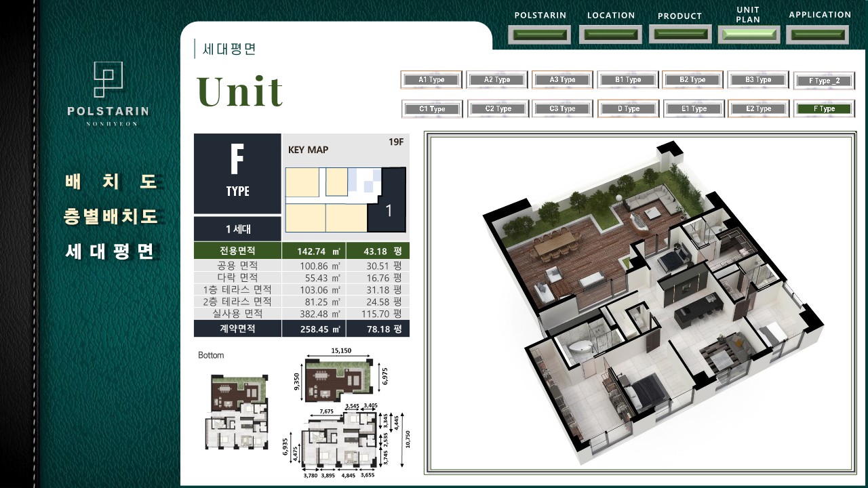Open the LOCATION menu button
Image resolution: width=868 pixels, height=488 pixels.
tap(612, 35)
